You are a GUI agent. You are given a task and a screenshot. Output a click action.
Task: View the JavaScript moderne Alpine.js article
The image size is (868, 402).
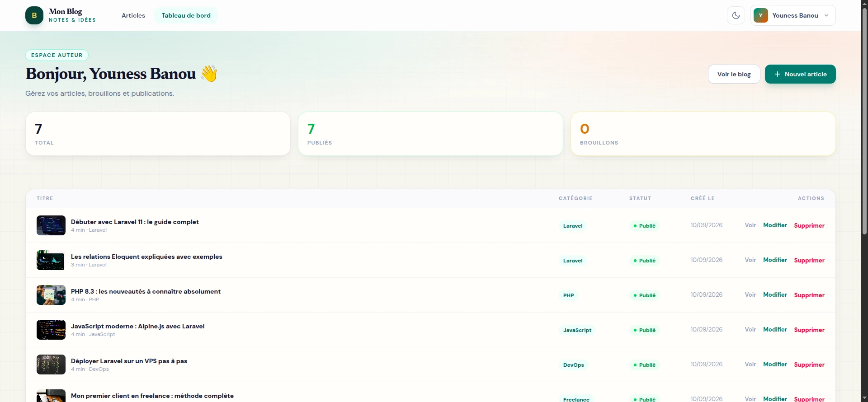(750, 329)
